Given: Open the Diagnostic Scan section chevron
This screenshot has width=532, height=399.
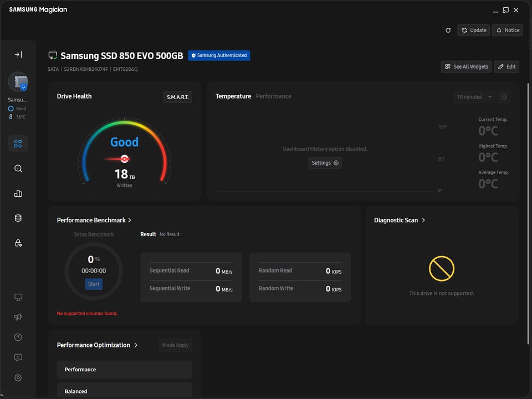Looking at the screenshot, I should 423,220.
